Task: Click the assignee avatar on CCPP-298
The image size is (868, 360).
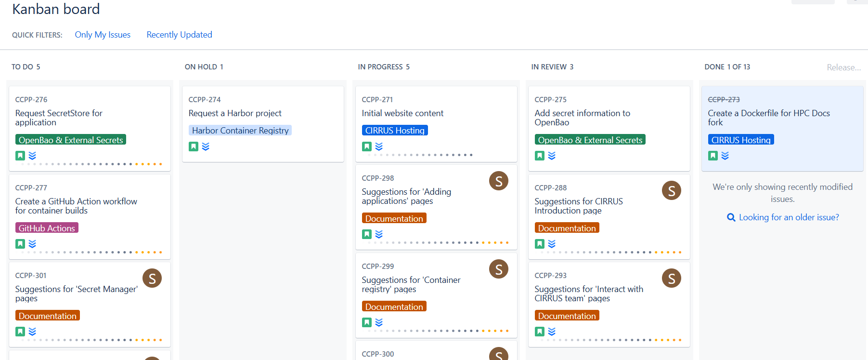Action: click(x=498, y=181)
